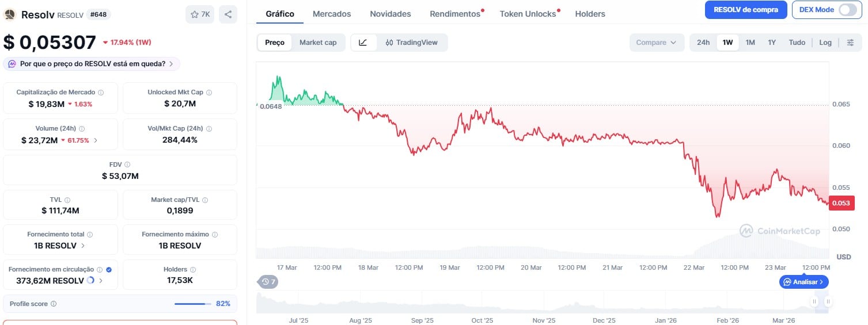This screenshot has height=325, width=868.
Task: Toggle the DEX Mode switch
Action: click(x=847, y=10)
